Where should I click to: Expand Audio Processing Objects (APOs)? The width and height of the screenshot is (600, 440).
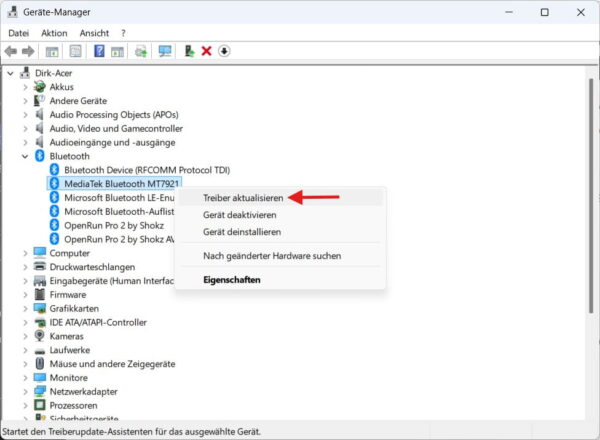point(25,114)
